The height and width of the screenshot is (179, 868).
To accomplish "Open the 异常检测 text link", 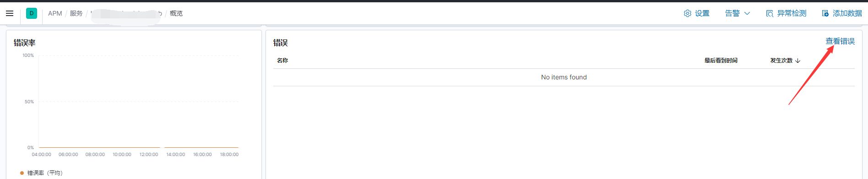I will [792, 13].
